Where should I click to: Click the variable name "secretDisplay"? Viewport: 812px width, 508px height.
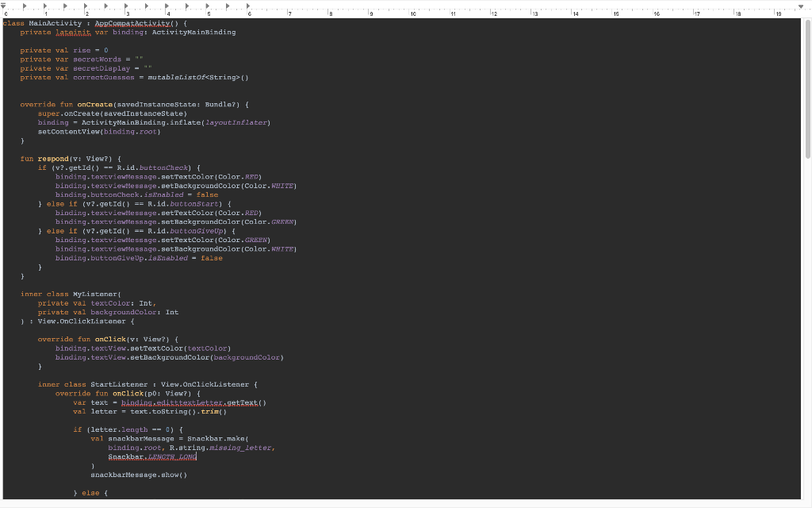tap(101, 68)
